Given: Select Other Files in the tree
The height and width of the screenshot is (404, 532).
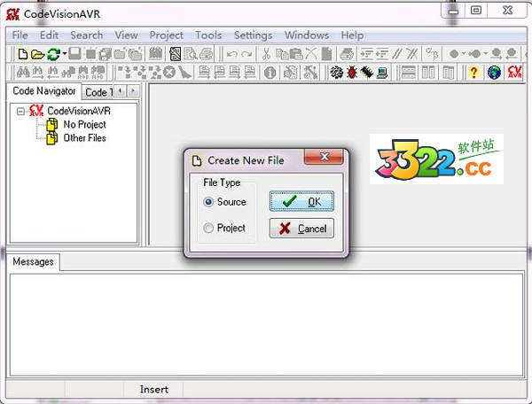Looking at the screenshot, I should 84,138.
